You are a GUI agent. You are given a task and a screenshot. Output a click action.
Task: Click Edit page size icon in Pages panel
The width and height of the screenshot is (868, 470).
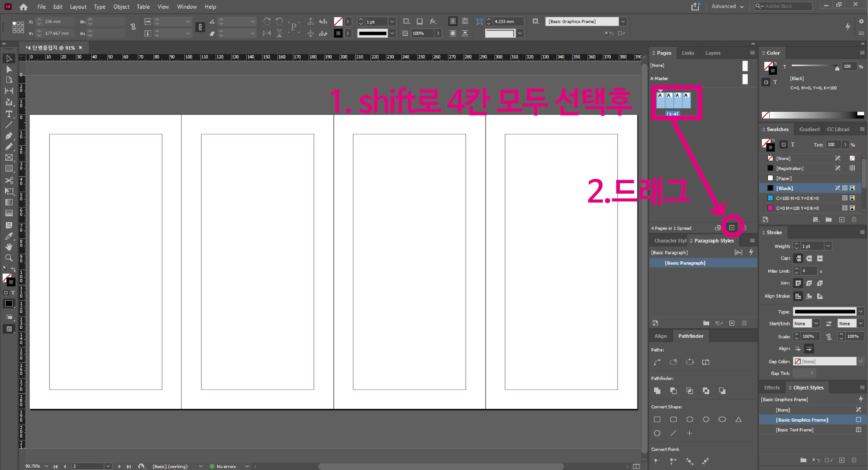tap(718, 228)
